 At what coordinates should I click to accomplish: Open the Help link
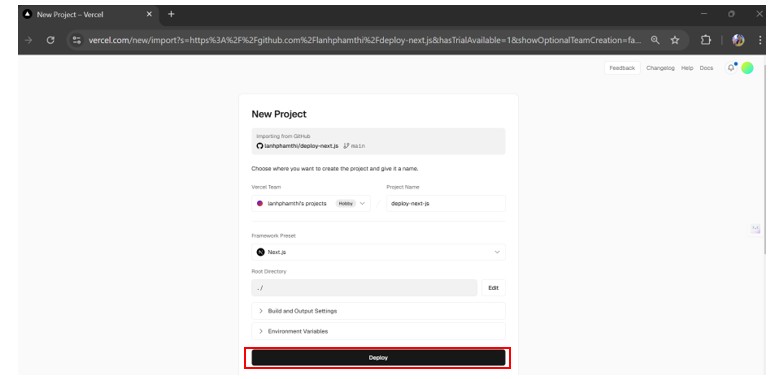(687, 68)
